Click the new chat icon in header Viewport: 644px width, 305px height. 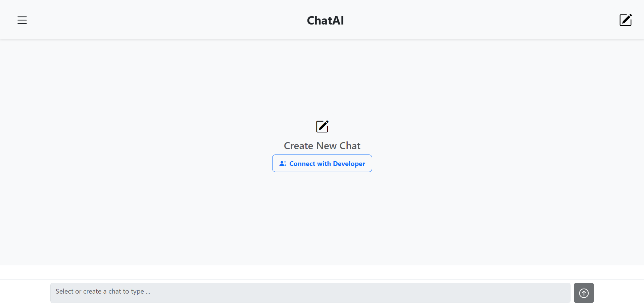pyautogui.click(x=626, y=20)
